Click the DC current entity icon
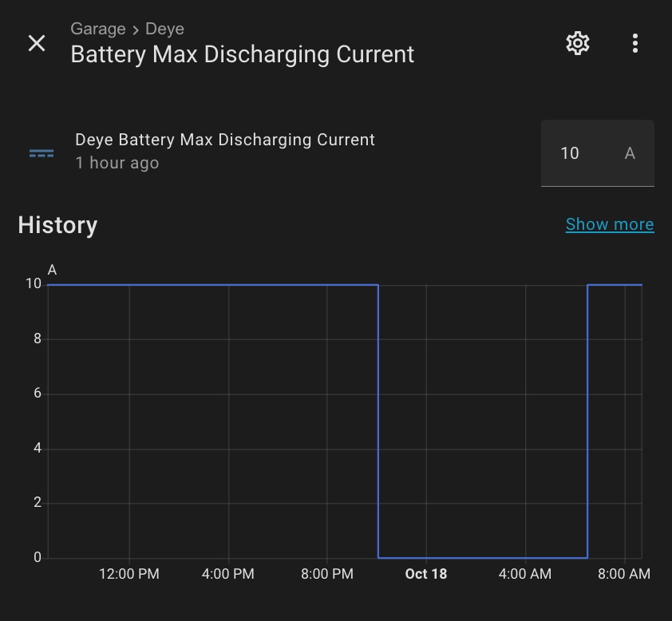The height and width of the screenshot is (621, 672). 42,153
